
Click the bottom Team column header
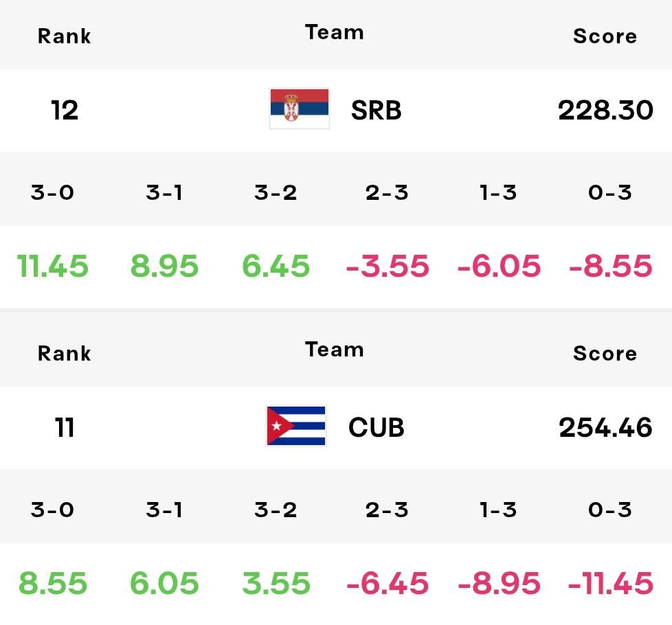click(335, 350)
